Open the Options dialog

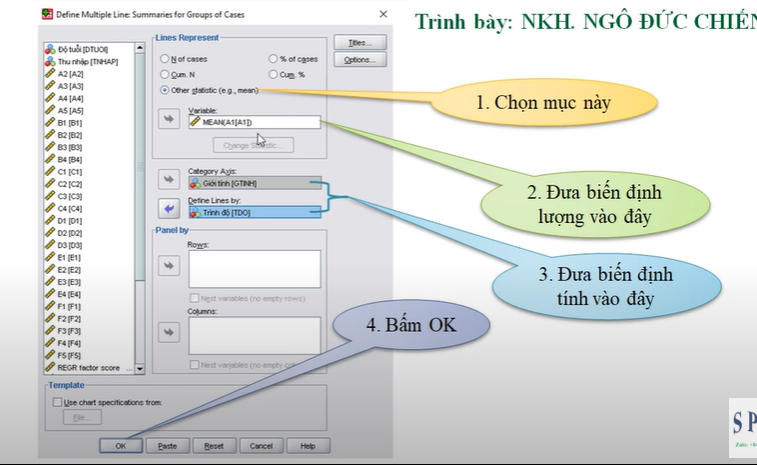point(360,60)
